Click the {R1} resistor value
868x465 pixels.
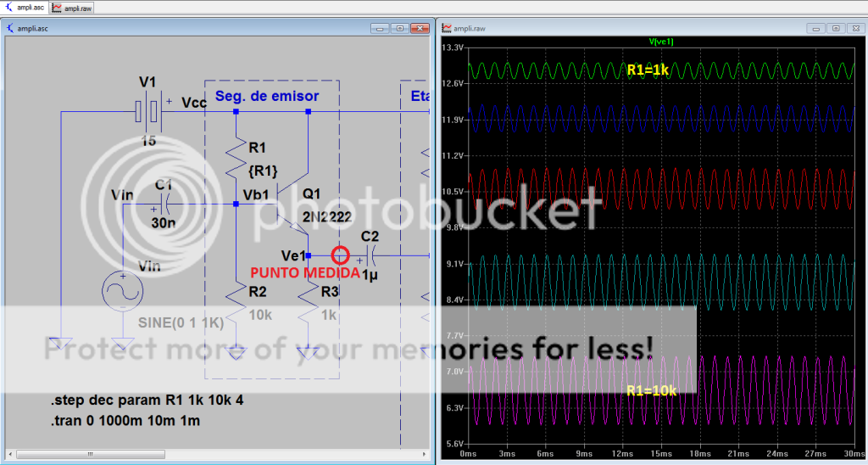point(264,171)
